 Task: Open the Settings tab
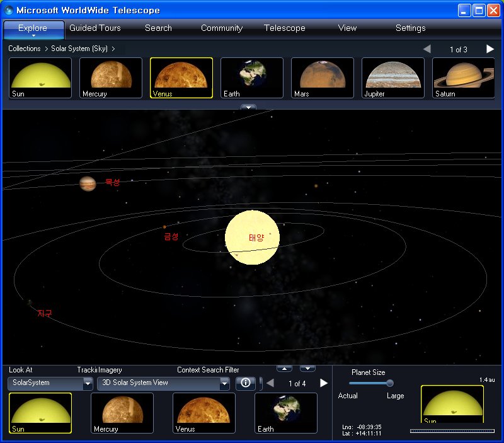coord(411,28)
